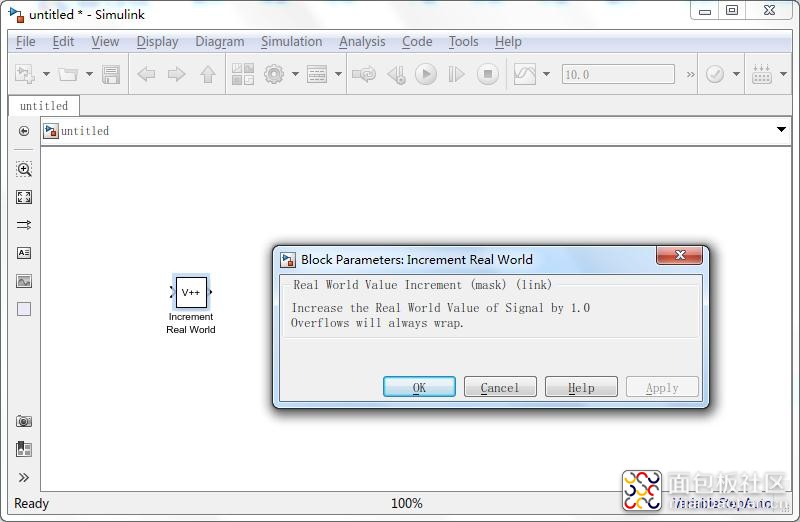Click the Stop simulation button

[488, 74]
